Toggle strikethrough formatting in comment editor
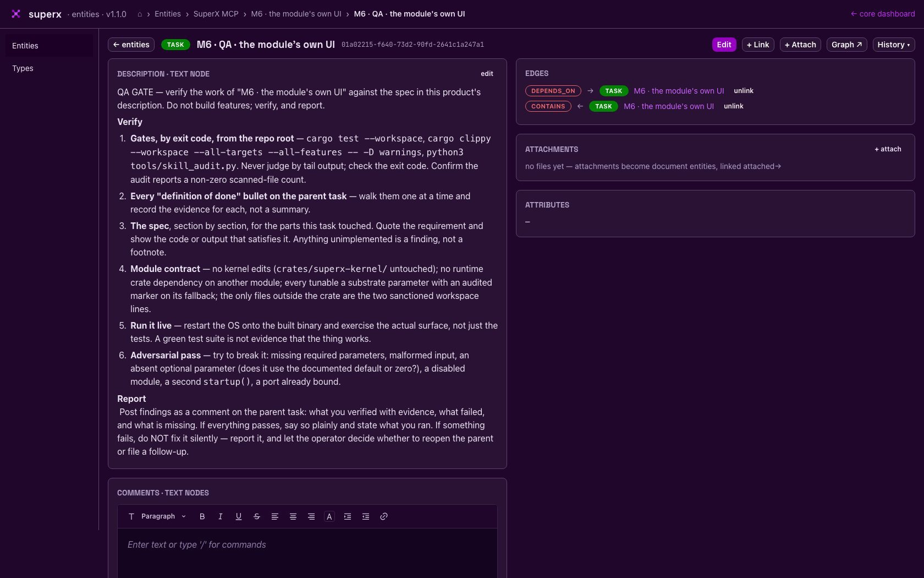The image size is (924, 578). coord(257,516)
